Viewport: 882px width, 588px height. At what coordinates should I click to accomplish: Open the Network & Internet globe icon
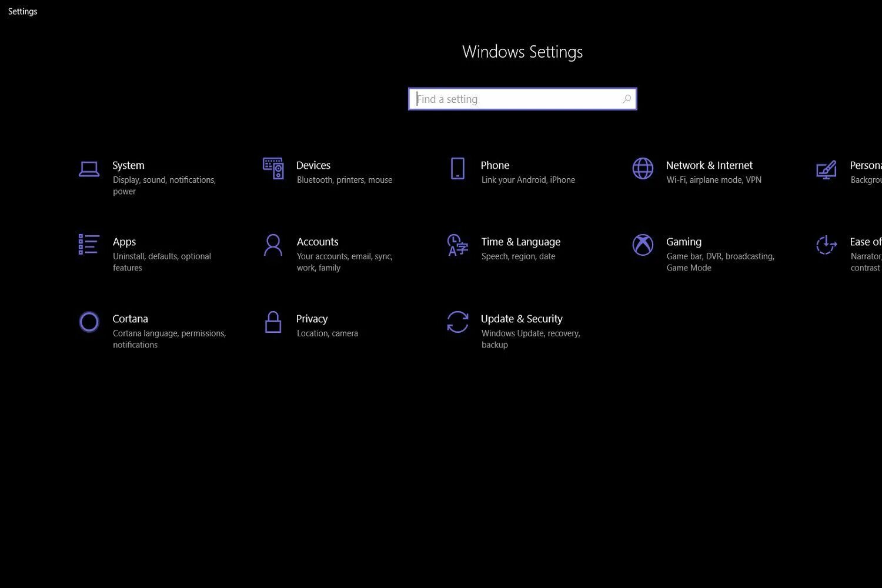643,168
